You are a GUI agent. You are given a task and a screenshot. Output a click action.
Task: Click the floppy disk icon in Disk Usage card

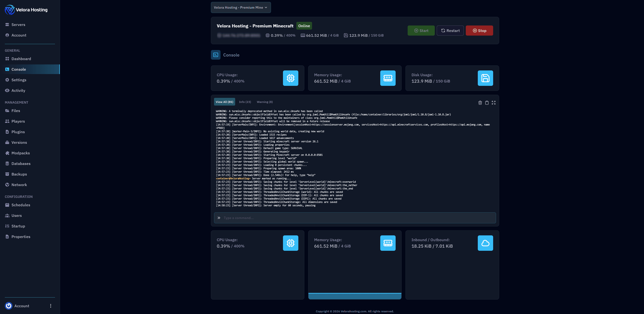(x=485, y=78)
